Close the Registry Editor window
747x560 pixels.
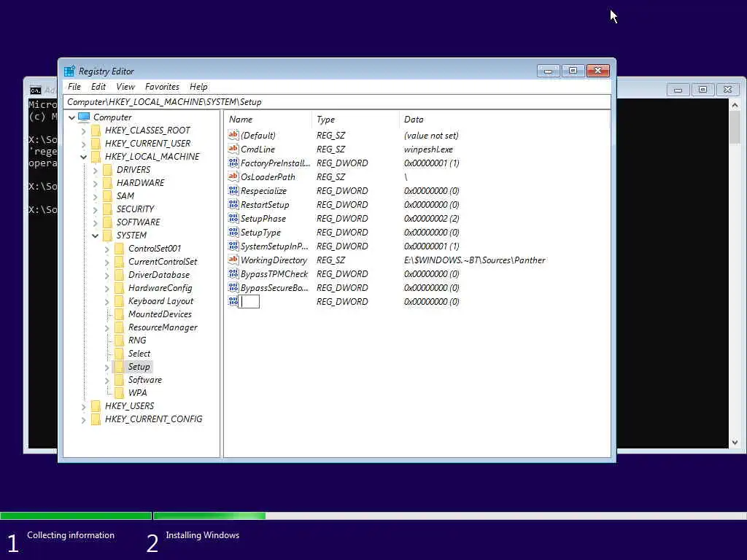coord(598,71)
